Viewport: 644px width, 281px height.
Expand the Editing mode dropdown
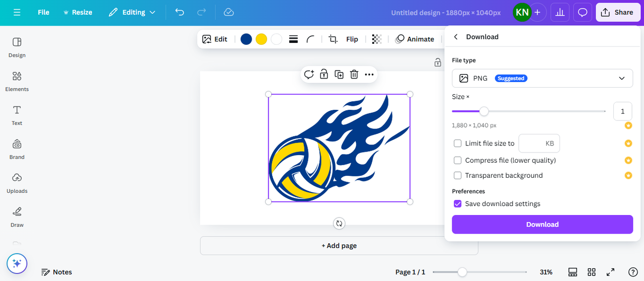pyautogui.click(x=132, y=12)
